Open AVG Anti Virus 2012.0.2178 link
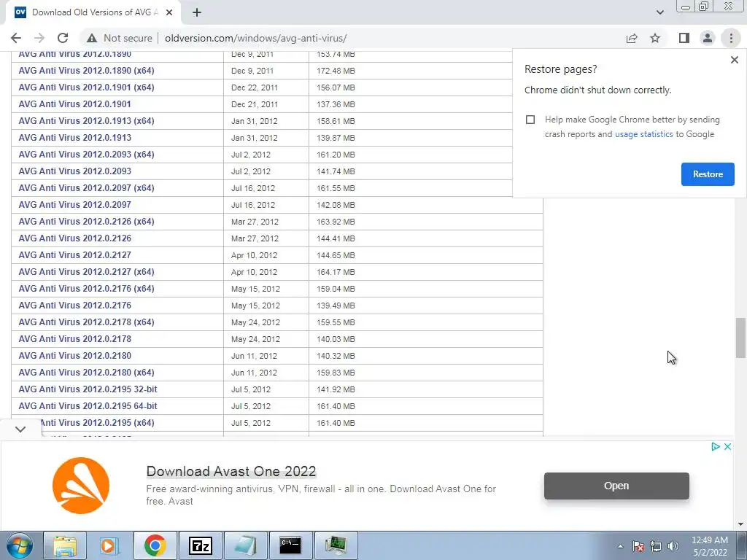The width and height of the screenshot is (747, 560). point(75,339)
